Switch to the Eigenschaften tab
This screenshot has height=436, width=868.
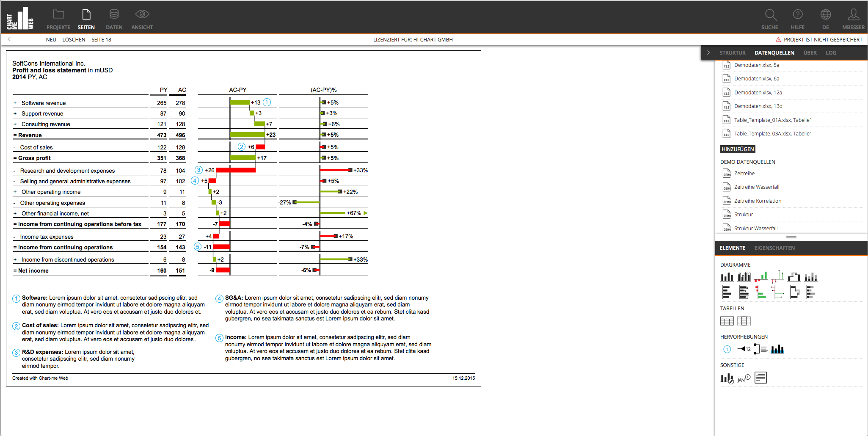pos(774,248)
